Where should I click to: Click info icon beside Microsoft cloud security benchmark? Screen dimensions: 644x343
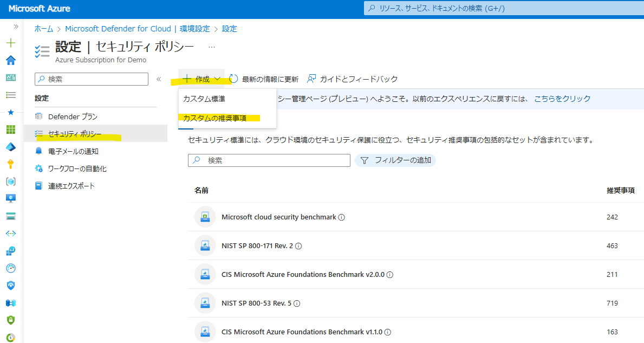coord(342,217)
